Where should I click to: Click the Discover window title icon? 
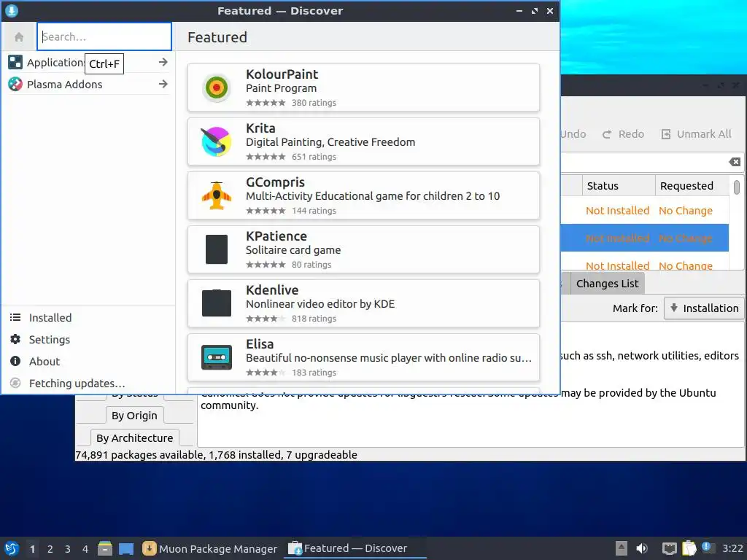(12, 10)
